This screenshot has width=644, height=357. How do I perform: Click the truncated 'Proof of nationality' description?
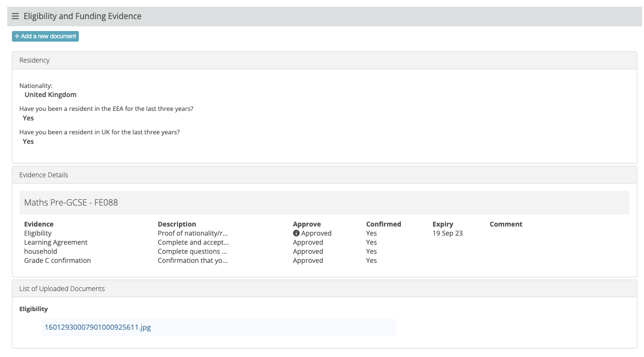click(193, 233)
